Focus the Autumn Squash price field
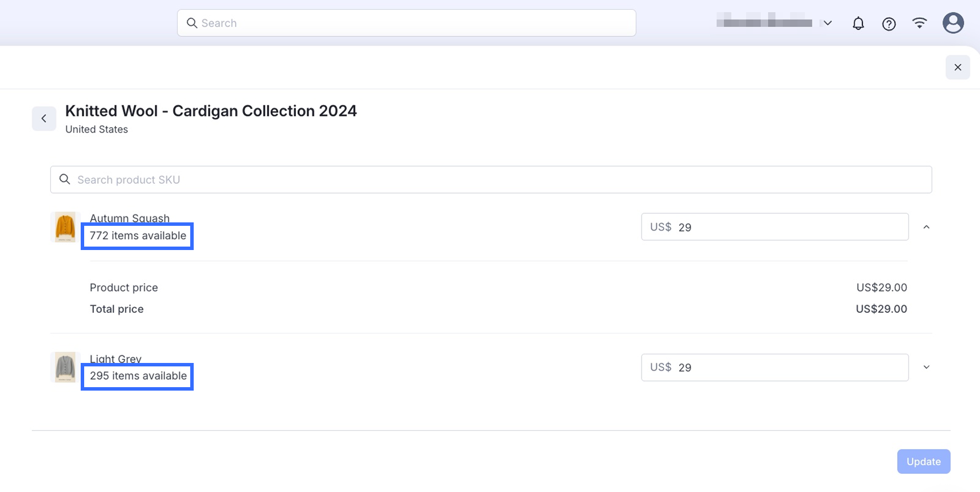Viewport: 980px width, 492px height. point(790,227)
